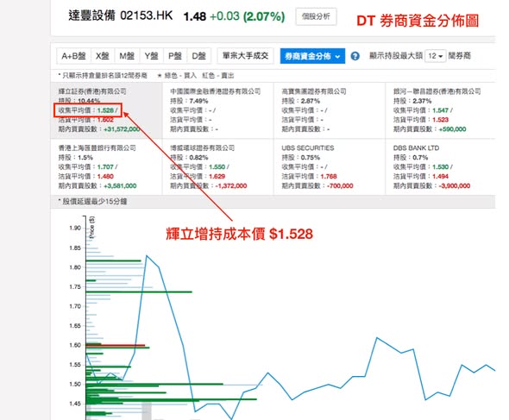Click the long green bar near 1.74
The height and width of the screenshot is (420, 509).
pyautogui.click(x=139, y=291)
